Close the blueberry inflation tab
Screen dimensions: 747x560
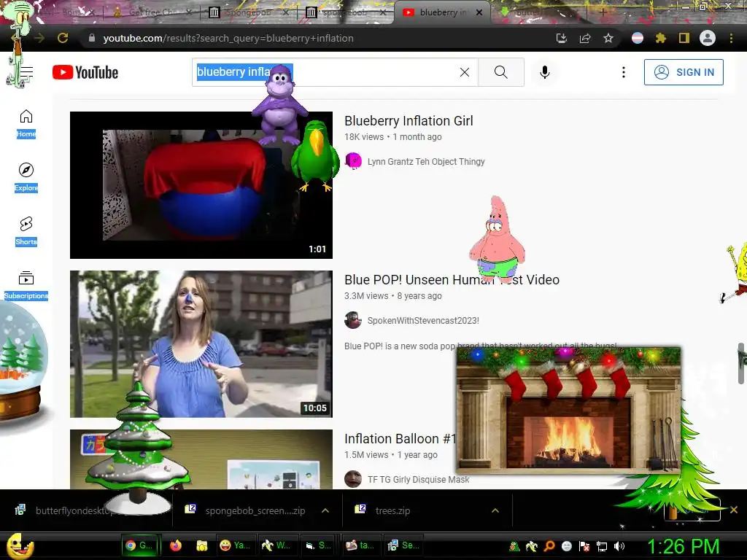pos(479,13)
